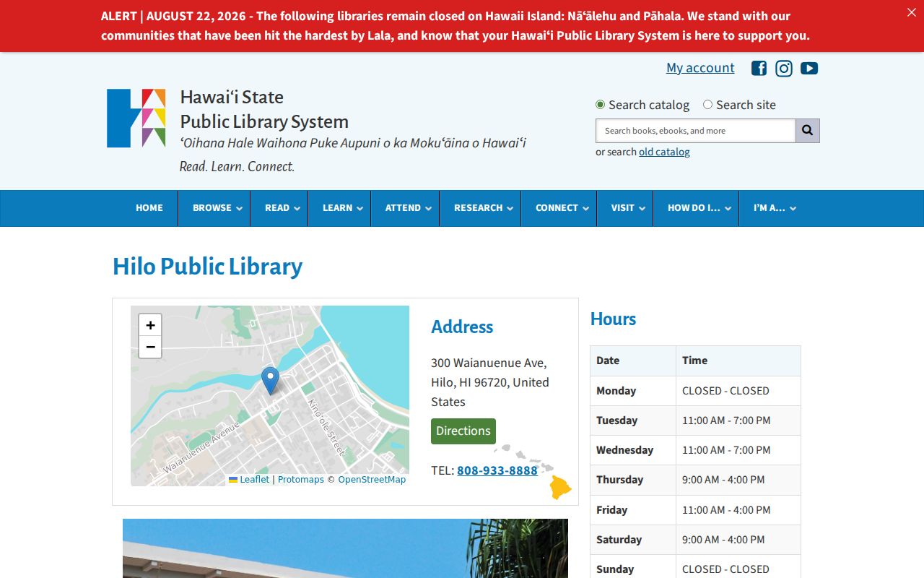Image resolution: width=924 pixels, height=578 pixels.
Task: Click the library building photo
Action: (345, 548)
